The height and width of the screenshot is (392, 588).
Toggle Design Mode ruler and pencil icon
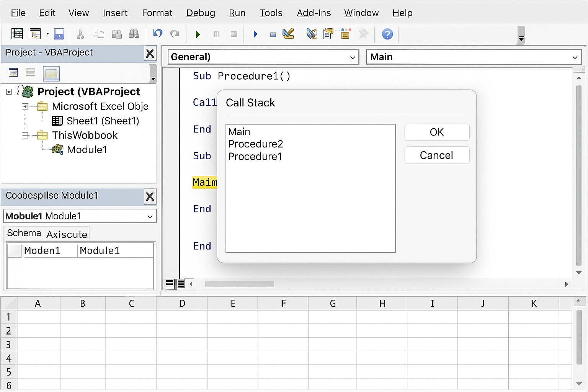click(x=288, y=34)
